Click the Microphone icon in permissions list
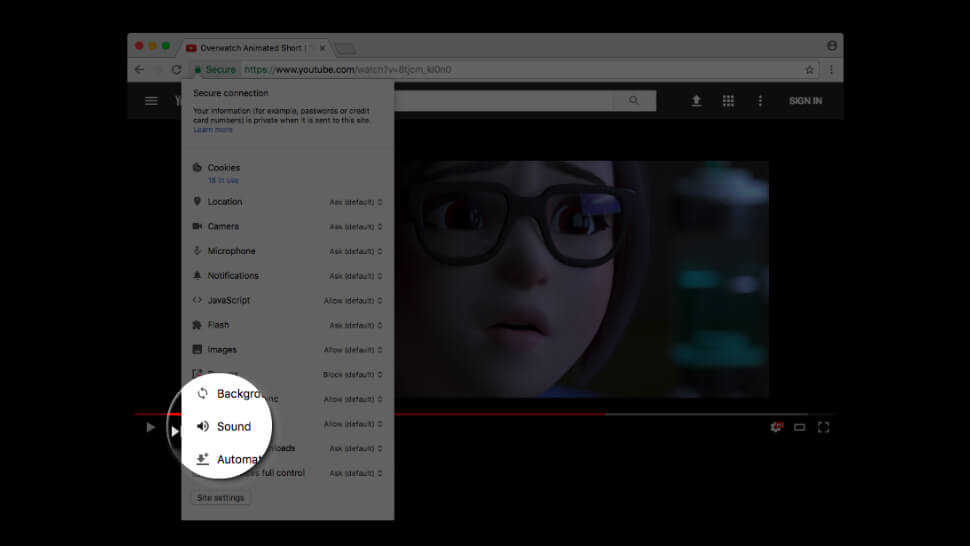Screen dimensions: 970x546 click(197, 251)
